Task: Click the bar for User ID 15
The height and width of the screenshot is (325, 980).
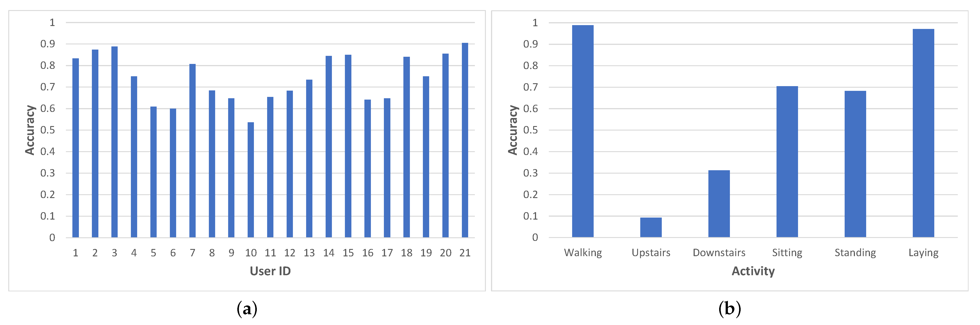Action: pyautogui.click(x=348, y=146)
